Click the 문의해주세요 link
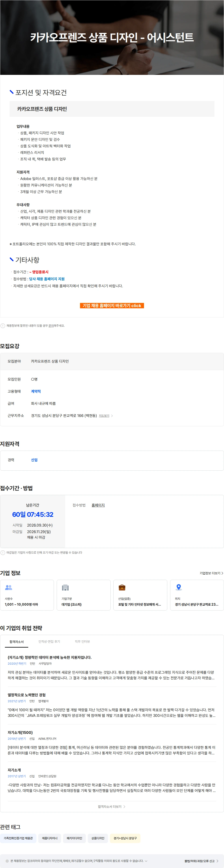This screenshot has height=868, width=224. 56,326
